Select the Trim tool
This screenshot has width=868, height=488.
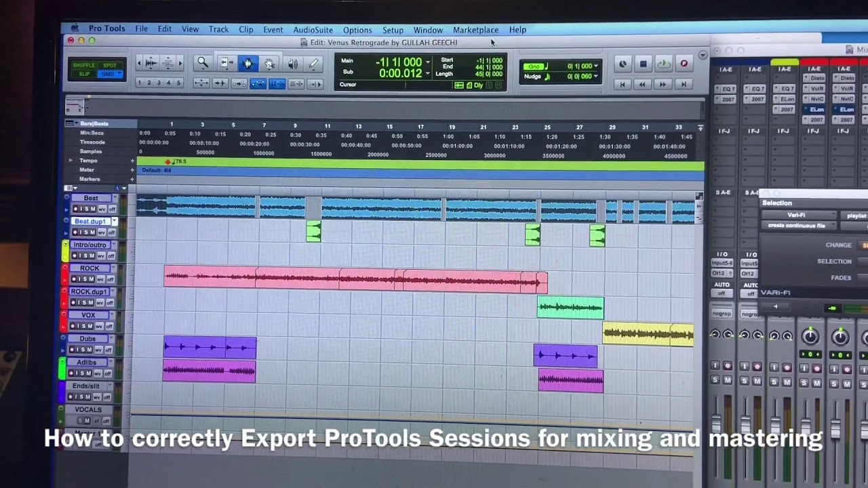pos(226,63)
